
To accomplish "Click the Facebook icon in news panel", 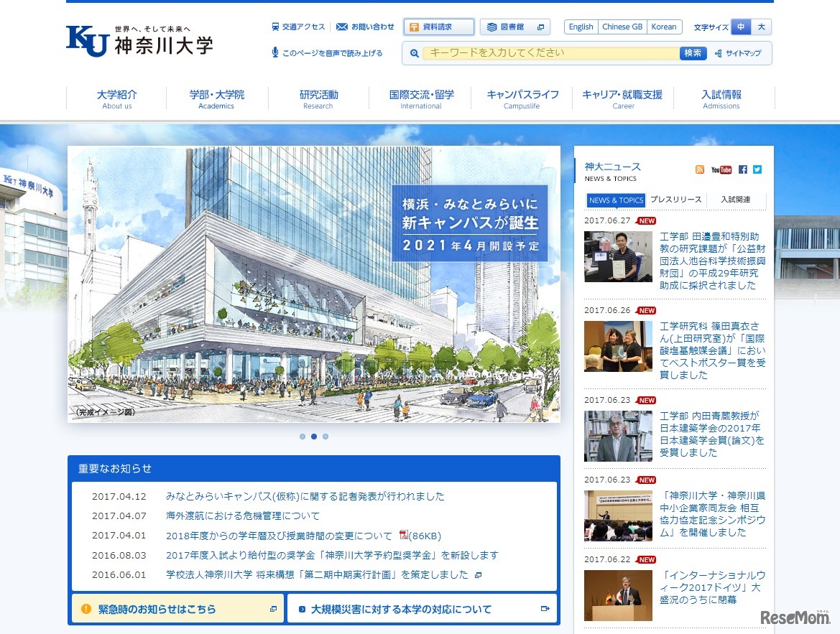I will (x=743, y=169).
